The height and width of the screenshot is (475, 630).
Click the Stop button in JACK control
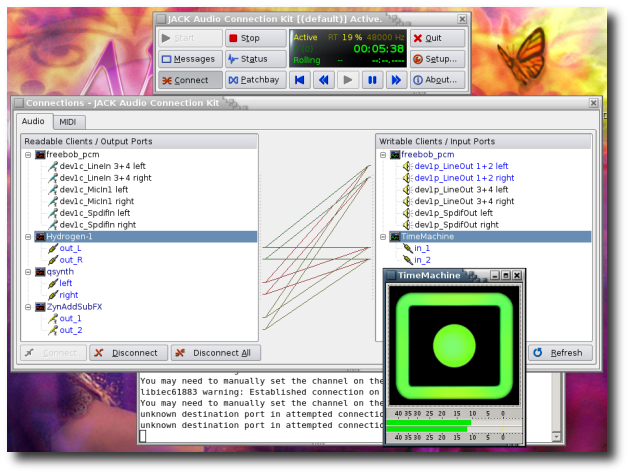point(255,38)
